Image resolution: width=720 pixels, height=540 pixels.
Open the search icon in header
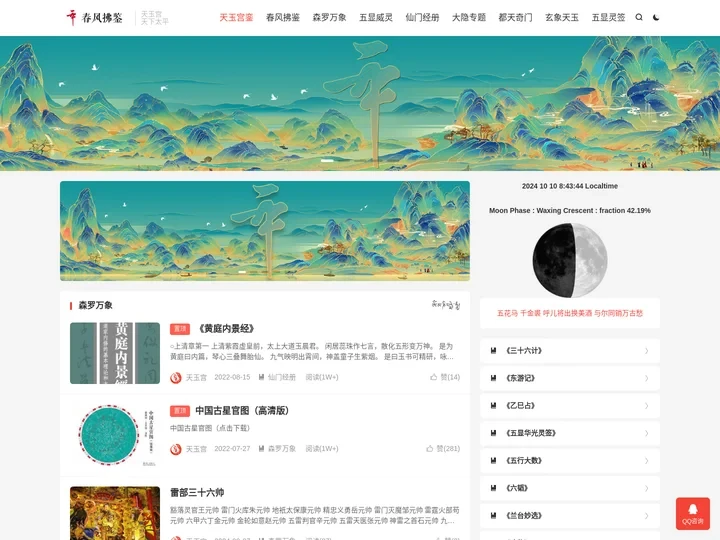[639, 17]
